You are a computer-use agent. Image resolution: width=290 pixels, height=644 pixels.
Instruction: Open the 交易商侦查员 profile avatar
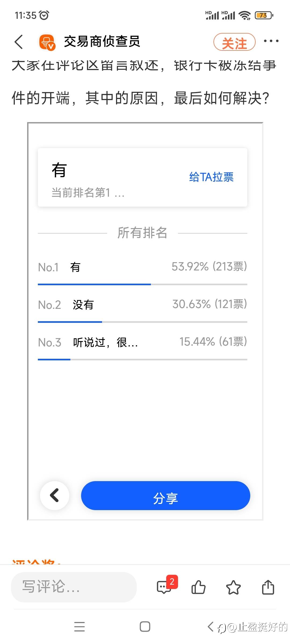47,42
